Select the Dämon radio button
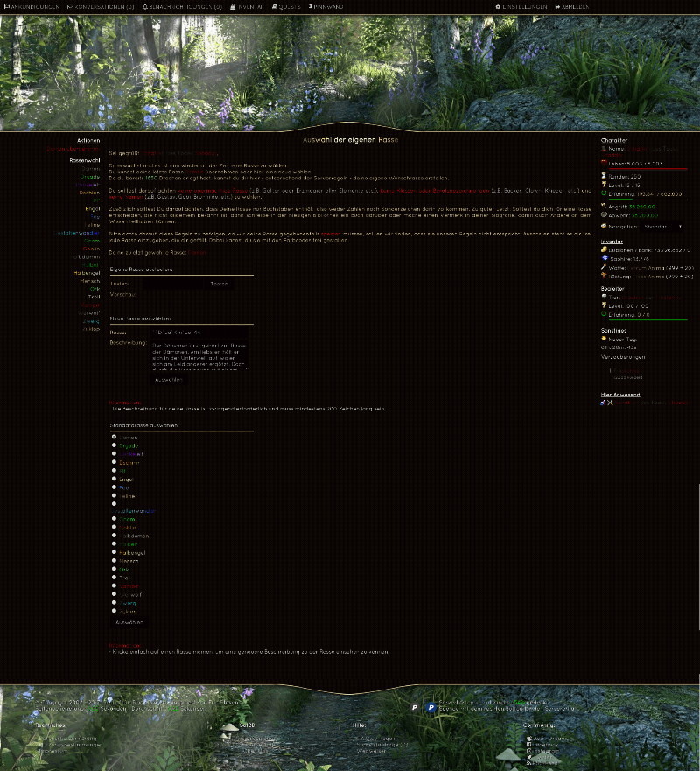The width and height of the screenshot is (700, 771). point(114,437)
